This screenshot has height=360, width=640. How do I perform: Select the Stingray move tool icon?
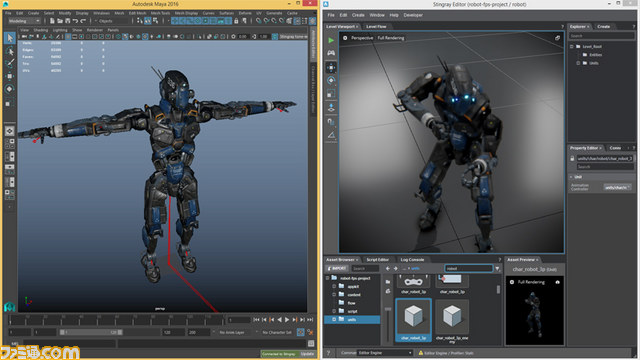[331, 67]
